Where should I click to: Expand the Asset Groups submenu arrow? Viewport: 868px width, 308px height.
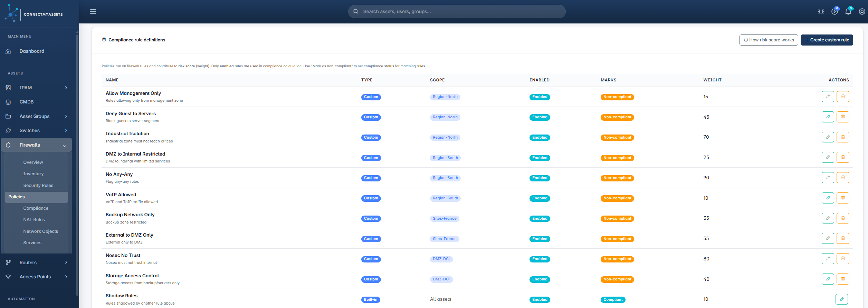(66, 116)
